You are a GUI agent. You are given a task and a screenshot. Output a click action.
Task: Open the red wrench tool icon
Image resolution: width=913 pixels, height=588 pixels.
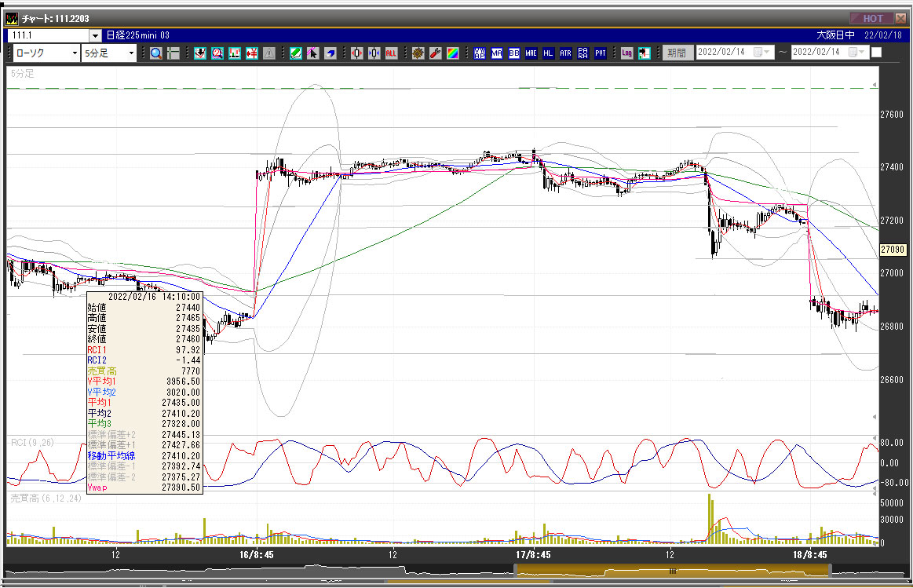tap(435, 53)
